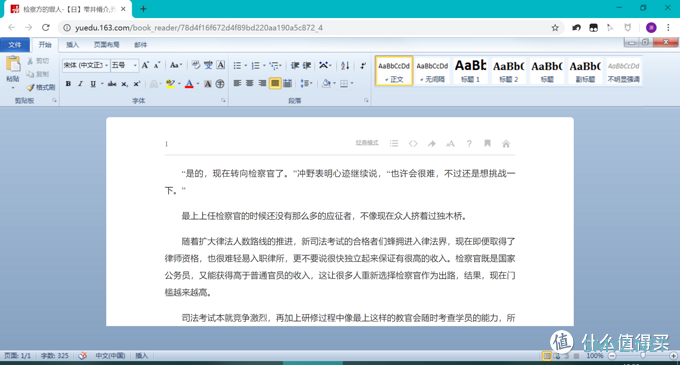The width and height of the screenshot is (680, 365).
Task: Click the reader bookmark icon
Action: click(487, 143)
